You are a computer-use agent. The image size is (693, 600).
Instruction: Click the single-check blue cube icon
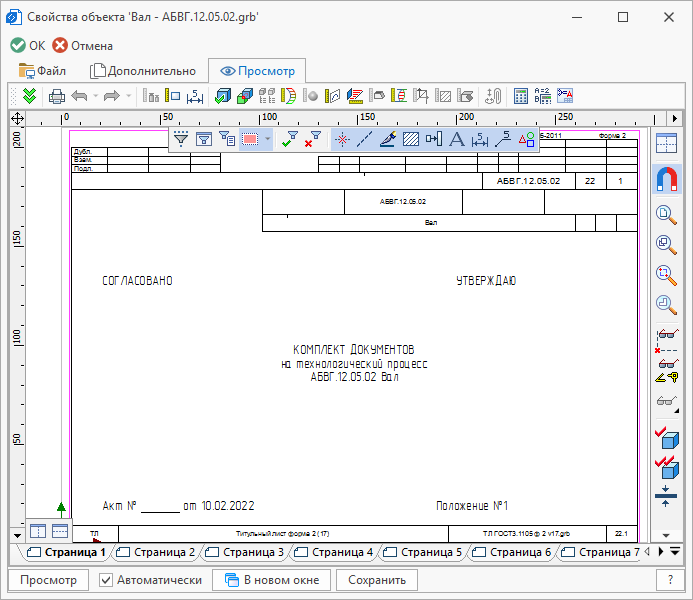click(667, 438)
